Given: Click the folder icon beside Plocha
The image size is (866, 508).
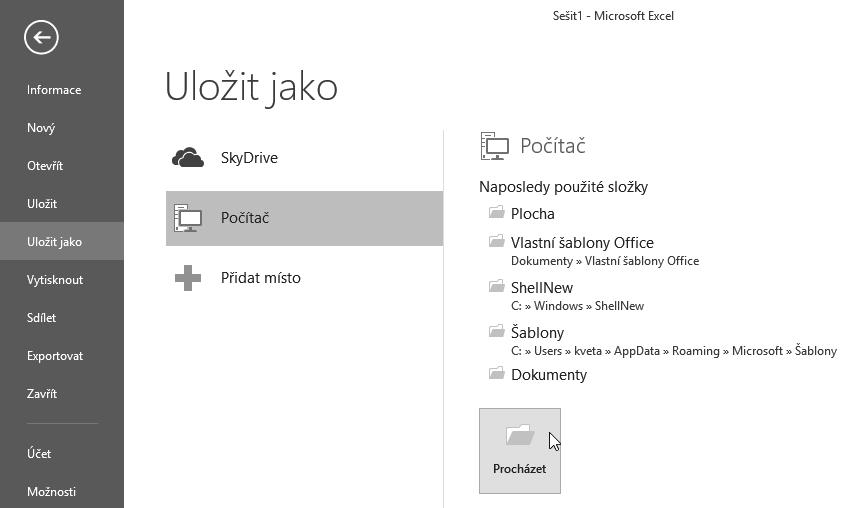Looking at the screenshot, I should pyautogui.click(x=496, y=213).
